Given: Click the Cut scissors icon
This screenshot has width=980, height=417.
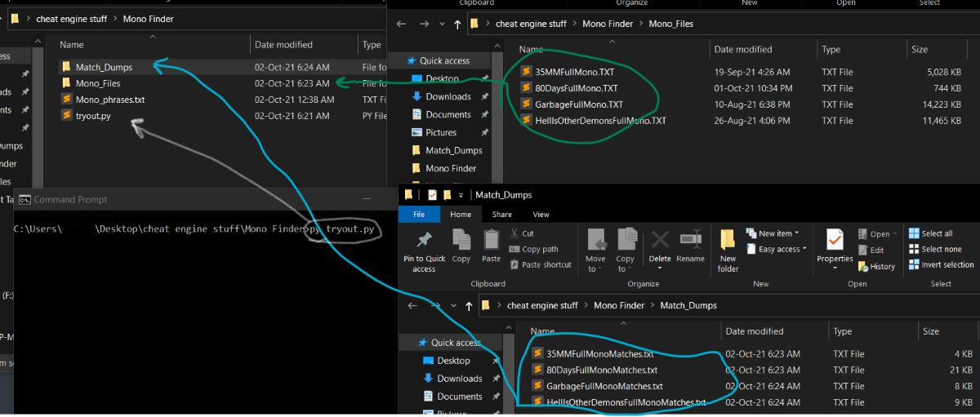Looking at the screenshot, I should (x=514, y=233).
